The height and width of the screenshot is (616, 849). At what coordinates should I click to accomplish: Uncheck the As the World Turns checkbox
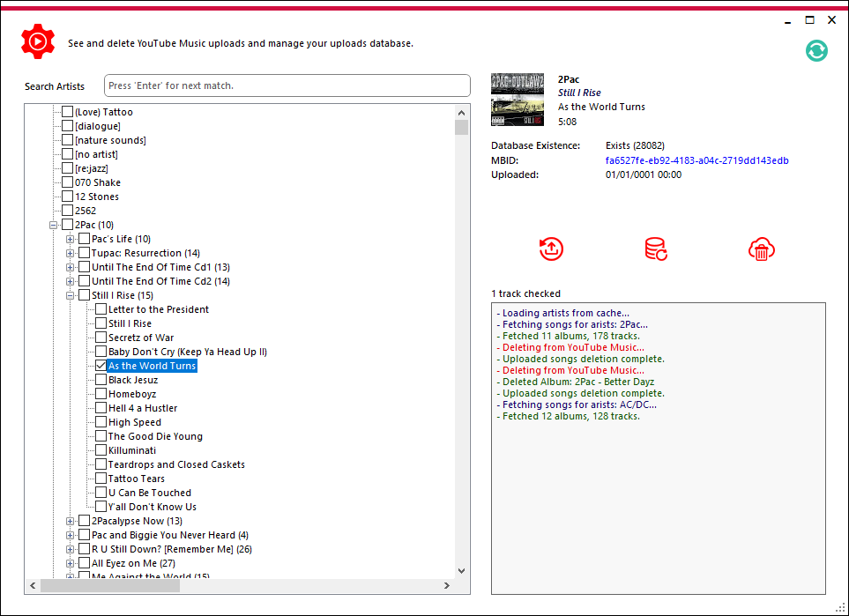pos(101,366)
